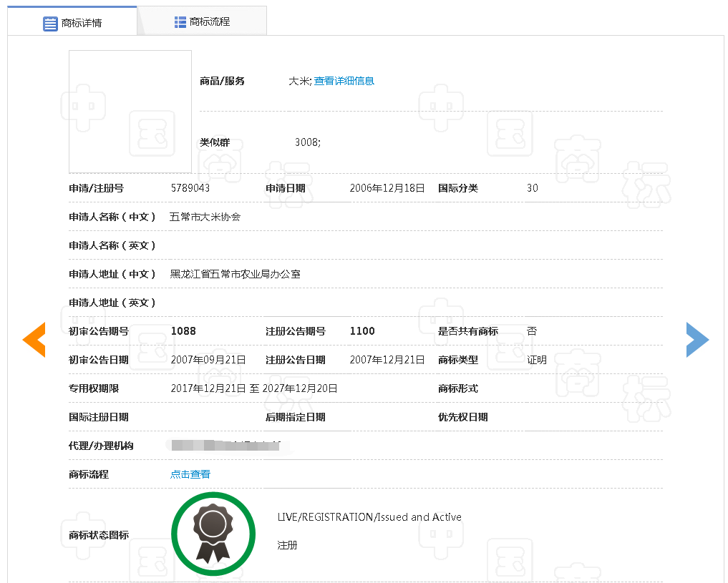Viewport: 728px width, 583px height.
Task: Switch to the 商标流程 tab
Action: (202, 21)
